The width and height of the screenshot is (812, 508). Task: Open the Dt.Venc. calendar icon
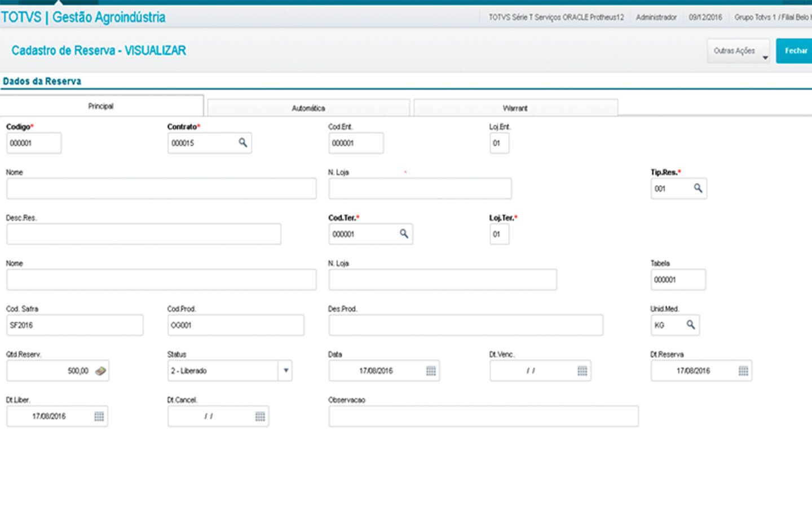[582, 371]
